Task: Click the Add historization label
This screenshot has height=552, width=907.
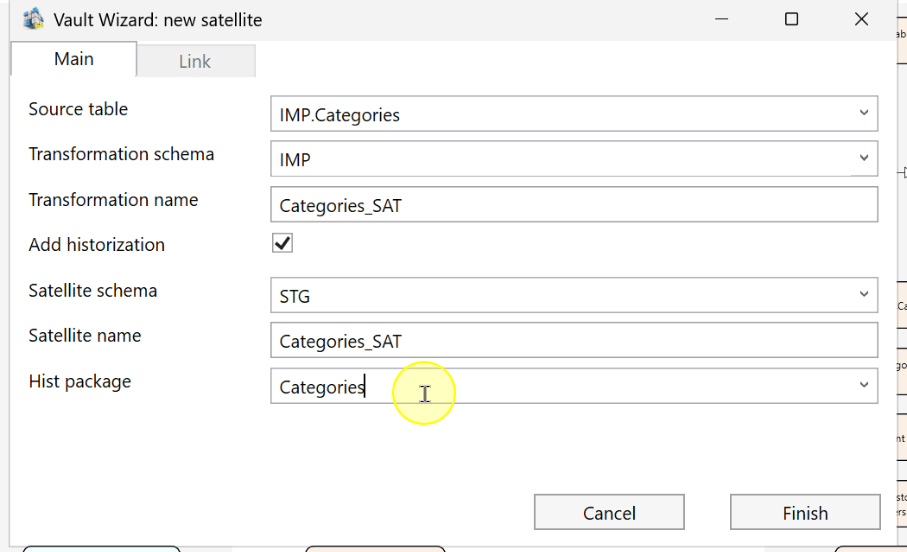Action: [97, 245]
